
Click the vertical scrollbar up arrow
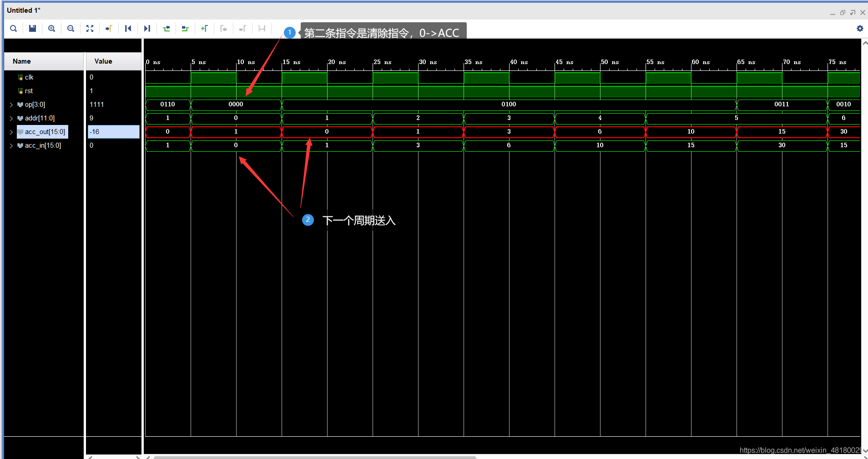(x=865, y=43)
